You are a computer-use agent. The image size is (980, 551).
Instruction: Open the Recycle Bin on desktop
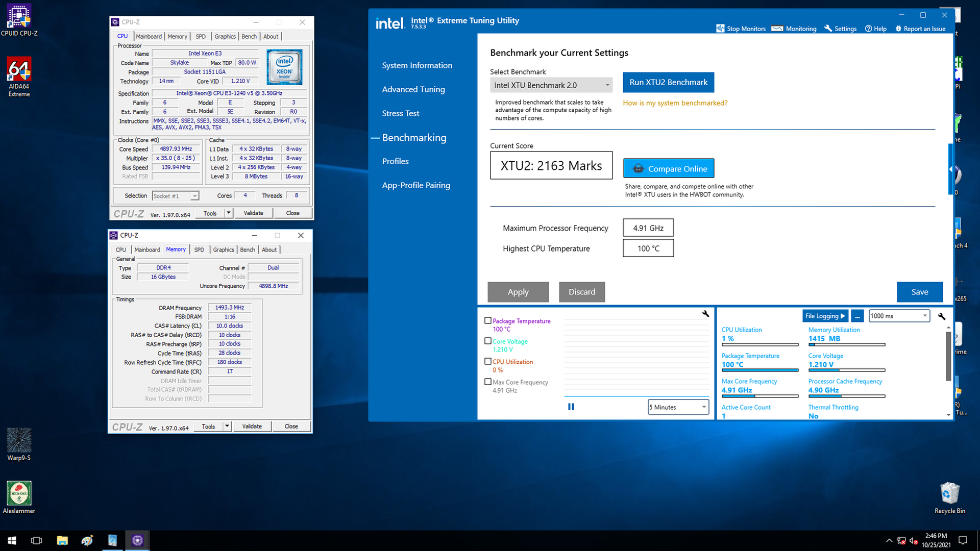(x=949, y=497)
